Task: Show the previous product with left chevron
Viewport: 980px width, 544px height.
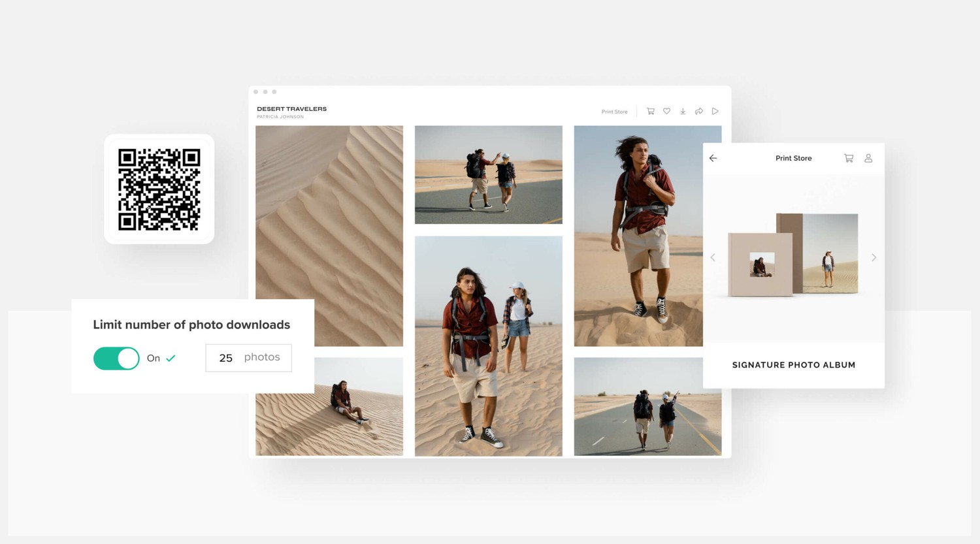Action: coord(713,257)
